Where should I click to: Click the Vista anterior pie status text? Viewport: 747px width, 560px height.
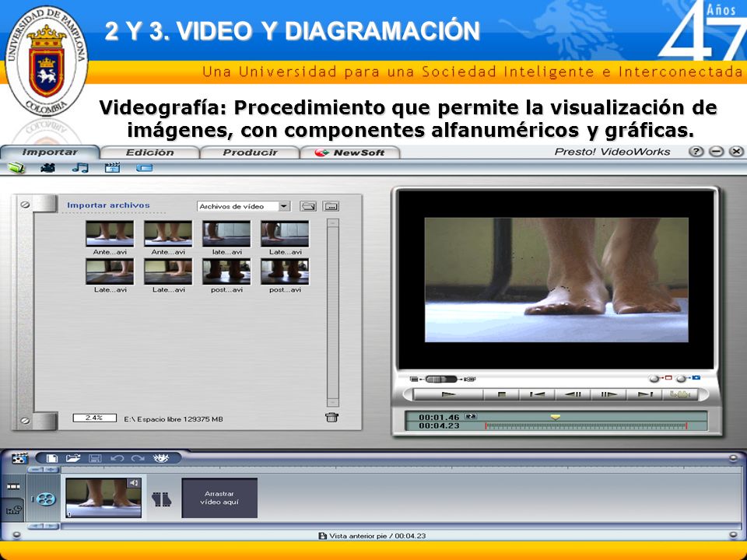tap(377, 536)
